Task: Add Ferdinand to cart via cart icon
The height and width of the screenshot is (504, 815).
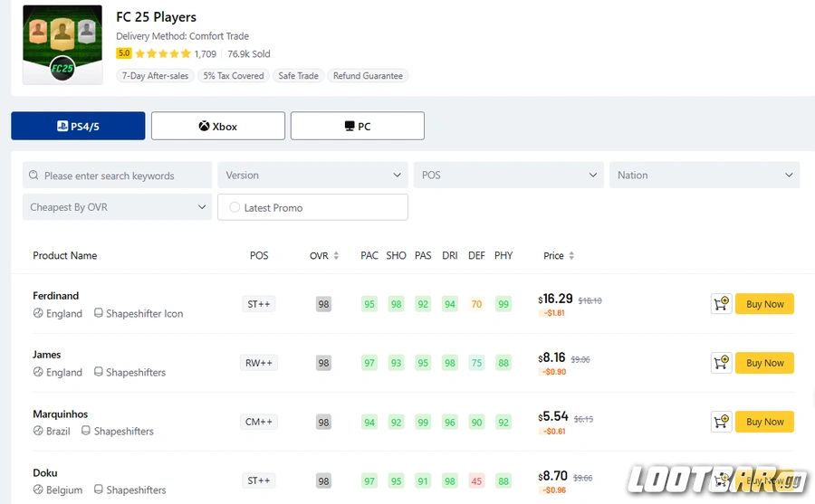Action: pyautogui.click(x=721, y=304)
